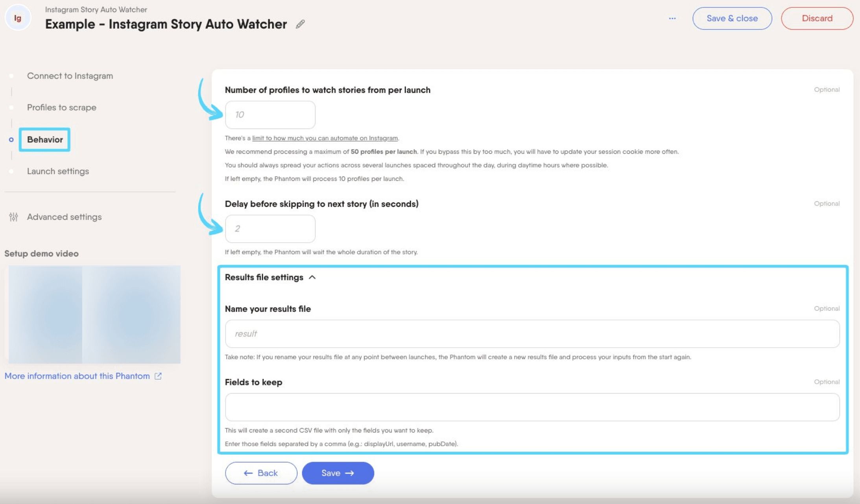860x504 pixels.
Task: Click the Save & close button
Action: pyautogui.click(x=732, y=18)
